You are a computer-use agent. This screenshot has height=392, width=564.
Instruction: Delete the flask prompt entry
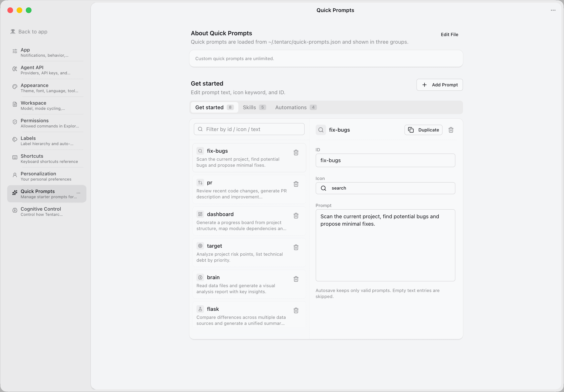pos(296,310)
